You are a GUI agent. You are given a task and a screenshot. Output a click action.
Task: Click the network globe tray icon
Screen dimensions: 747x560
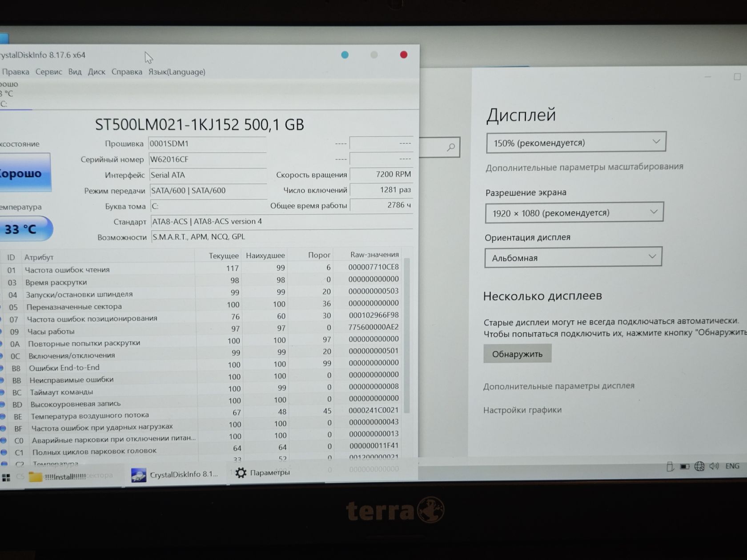pyautogui.click(x=699, y=466)
